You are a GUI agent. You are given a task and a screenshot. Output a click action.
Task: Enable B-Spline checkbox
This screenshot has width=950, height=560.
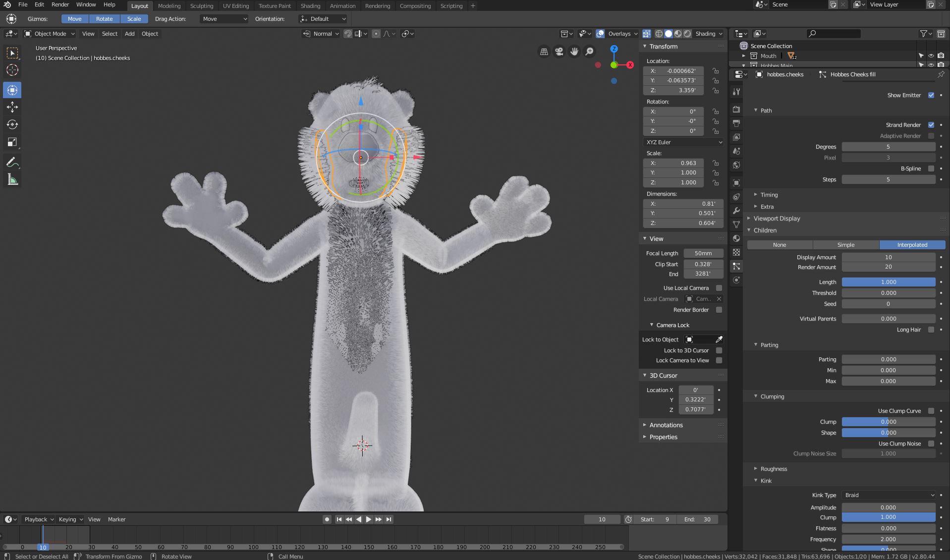coord(931,168)
